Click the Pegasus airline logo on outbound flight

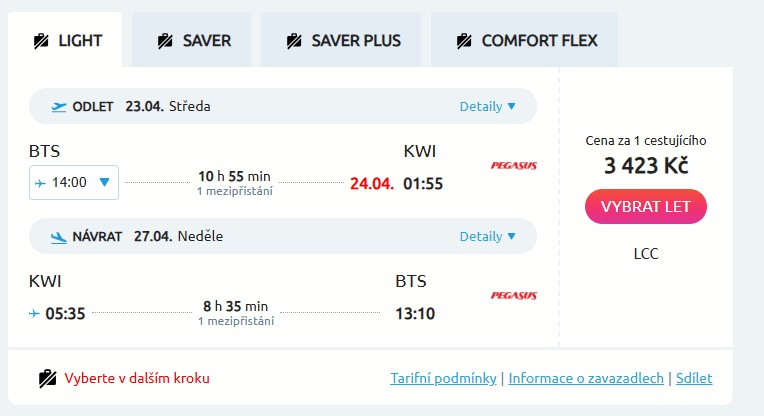tap(513, 165)
